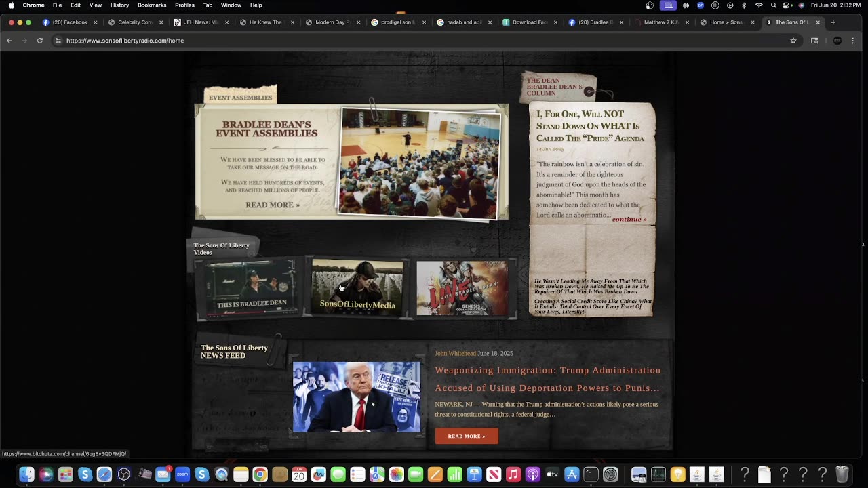Viewport: 868px width, 488px height.
Task: Switch to the Matthew 7 KJV tab
Action: [660, 22]
